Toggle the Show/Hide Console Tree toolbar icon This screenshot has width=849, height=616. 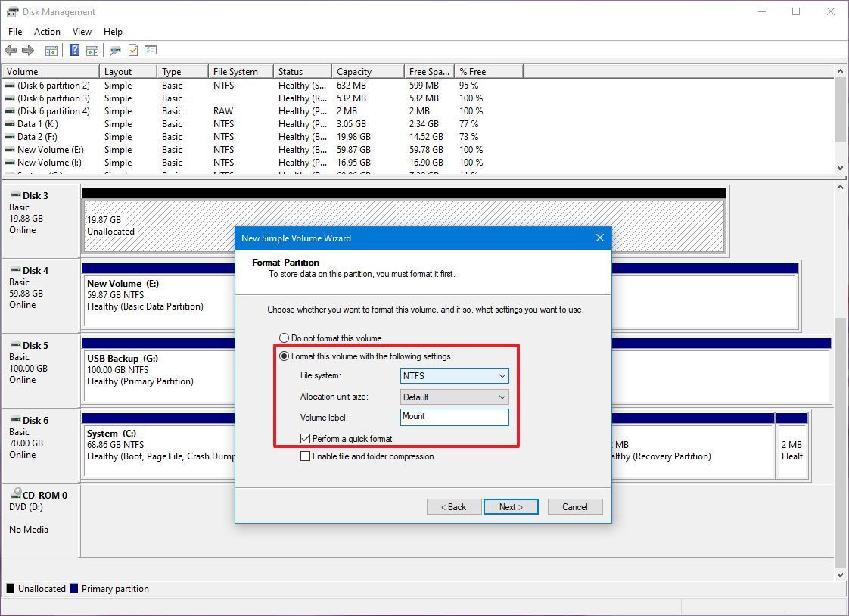coord(51,50)
